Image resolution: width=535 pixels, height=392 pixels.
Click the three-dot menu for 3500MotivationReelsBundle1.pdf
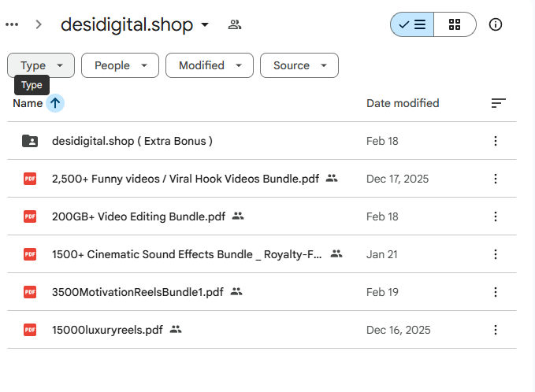496,292
